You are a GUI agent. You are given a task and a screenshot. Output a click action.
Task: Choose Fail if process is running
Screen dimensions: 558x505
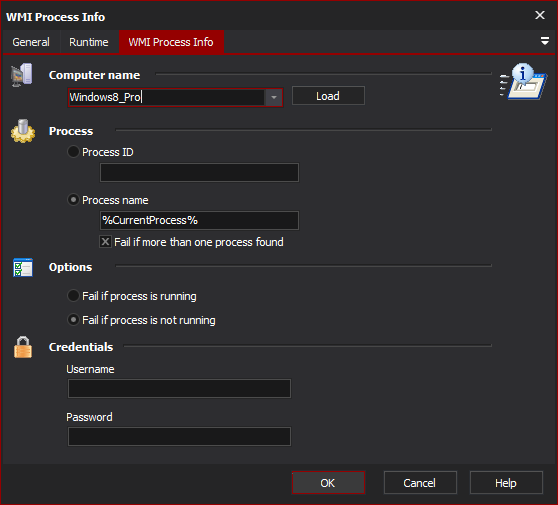pos(73,296)
